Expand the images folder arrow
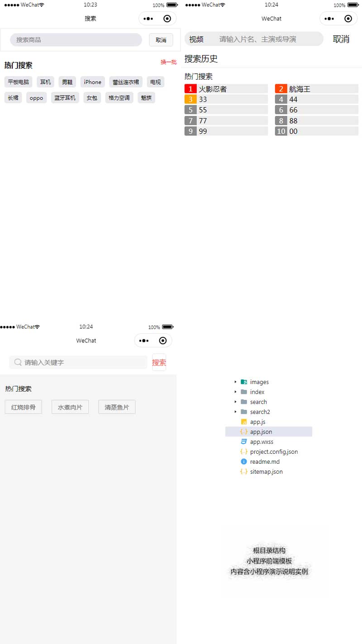Viewport: 362px width, 644px height. click(235, 382)
